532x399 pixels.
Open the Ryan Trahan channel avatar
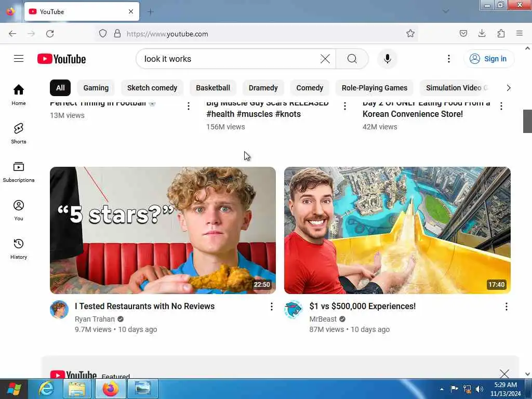pos(59,310)
